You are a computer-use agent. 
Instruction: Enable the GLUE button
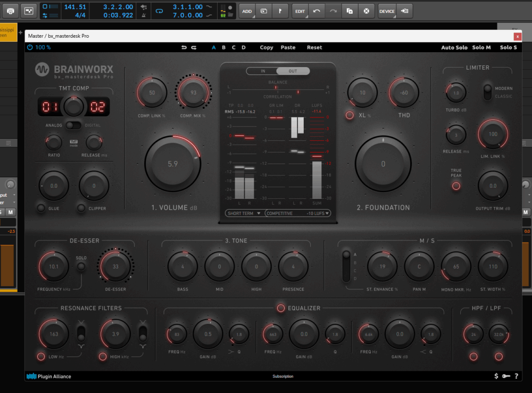[41, 208]
